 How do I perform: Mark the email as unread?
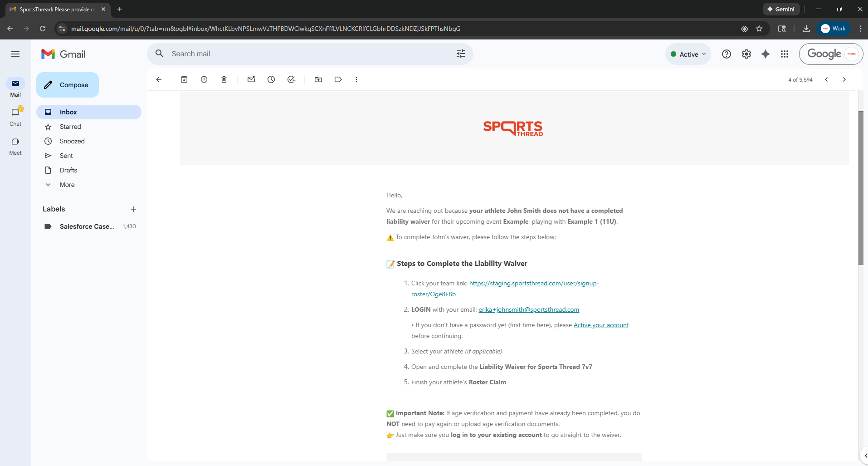(251, 79)
